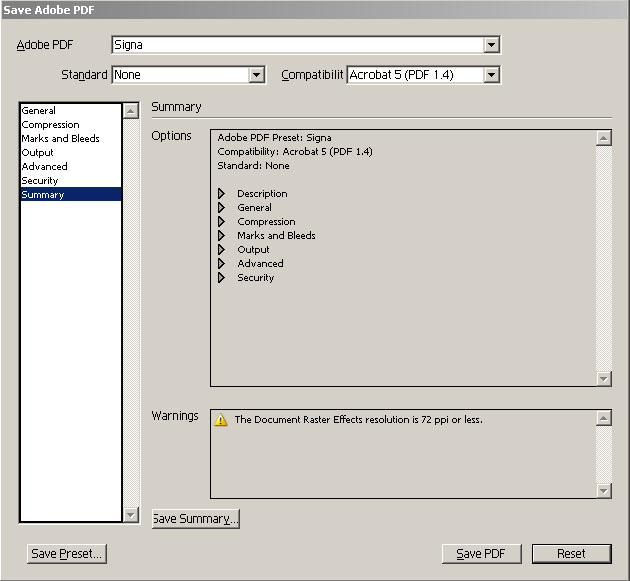Open the Adobe PDF Preset dropdown arrow
This screenshot has height=581, width=630.
491,45
